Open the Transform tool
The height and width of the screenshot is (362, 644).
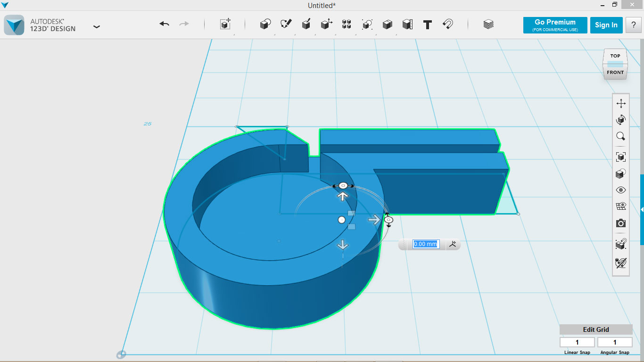[225, 25]
